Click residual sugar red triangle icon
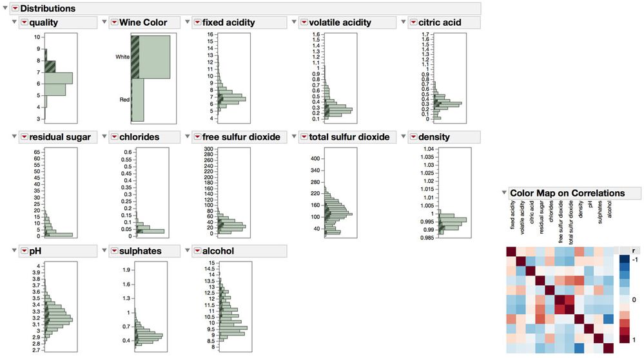Image resolution: width=644 pixels, height=358 pixels. (24, 137)
